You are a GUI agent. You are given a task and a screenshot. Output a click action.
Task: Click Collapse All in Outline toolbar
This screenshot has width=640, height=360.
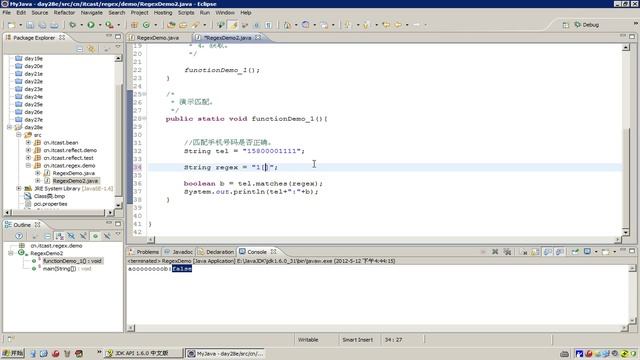tap(47, 236)
